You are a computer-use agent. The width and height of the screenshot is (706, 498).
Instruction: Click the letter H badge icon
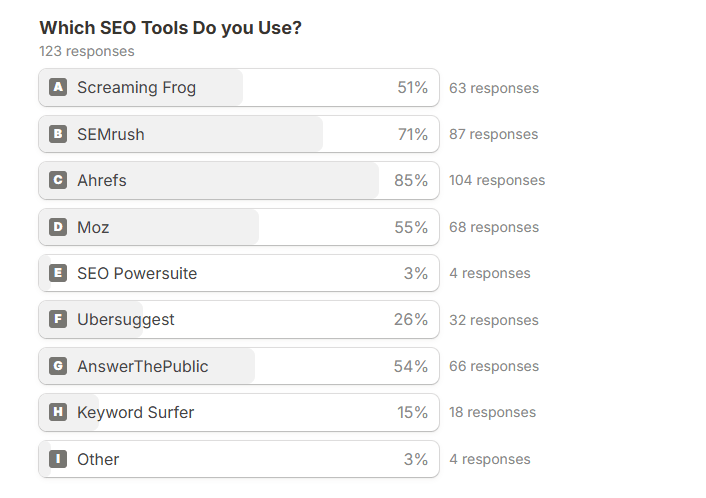pos(58,412)
